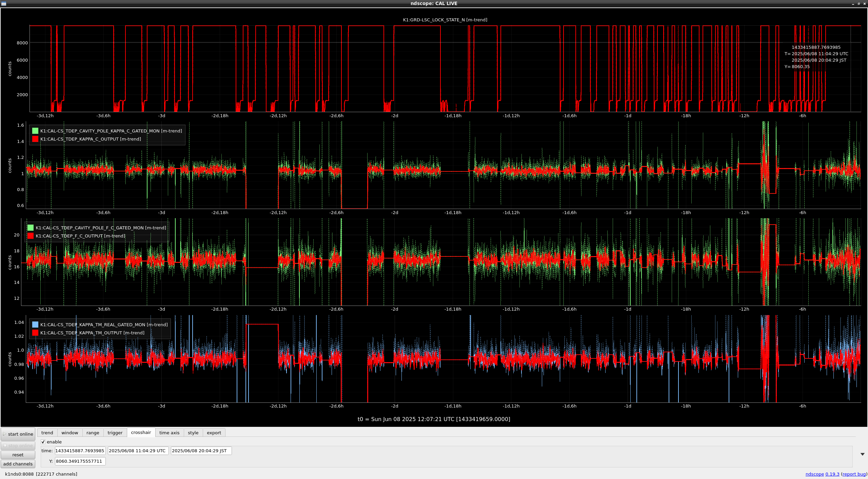Click the blue KAPPA_TM_REAL_GATED_MON legend swatch
The image size is (868, 479).
(35, 325)
